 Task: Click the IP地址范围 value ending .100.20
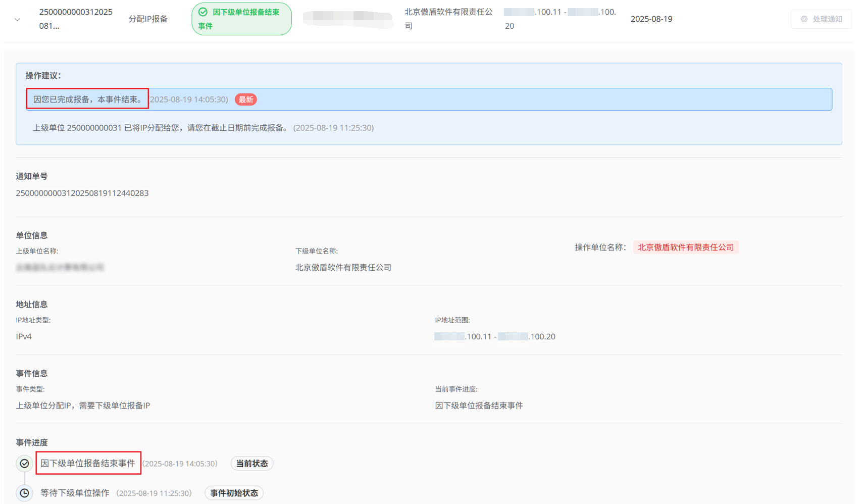tap(494, 336)
